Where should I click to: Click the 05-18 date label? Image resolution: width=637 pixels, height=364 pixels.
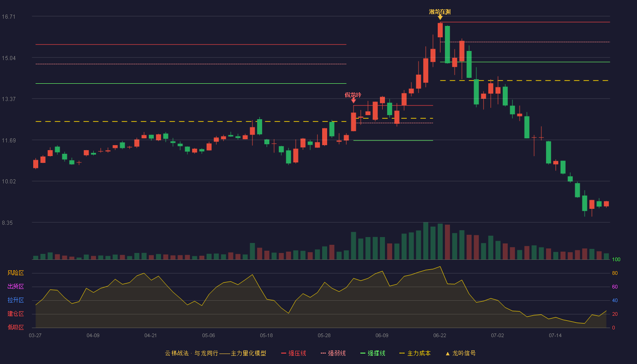click(266, 335)
